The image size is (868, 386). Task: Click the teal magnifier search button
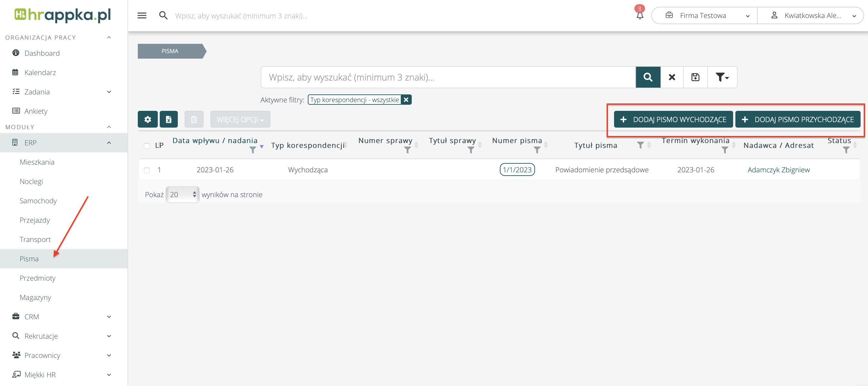point(648,77)
